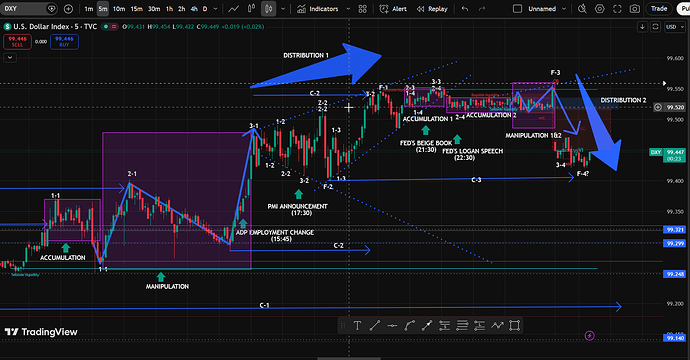Expand the Indicators favorites dropdown arrow

(x=348, y=9)
